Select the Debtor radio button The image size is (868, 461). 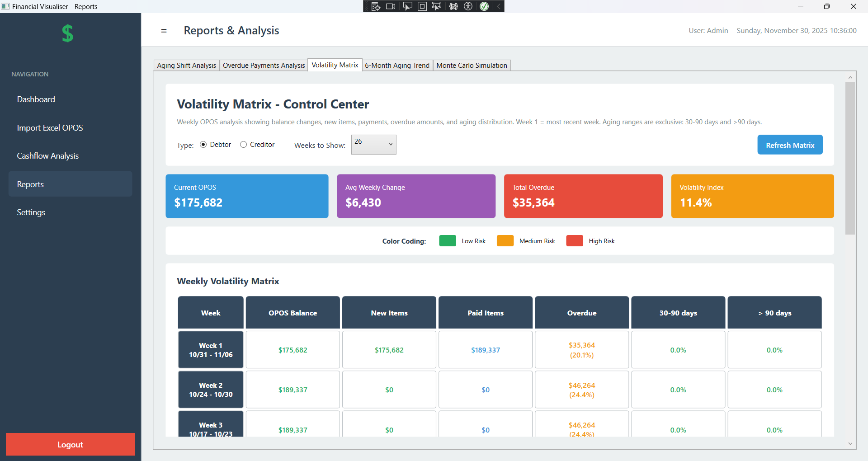(x=203, y=145)
